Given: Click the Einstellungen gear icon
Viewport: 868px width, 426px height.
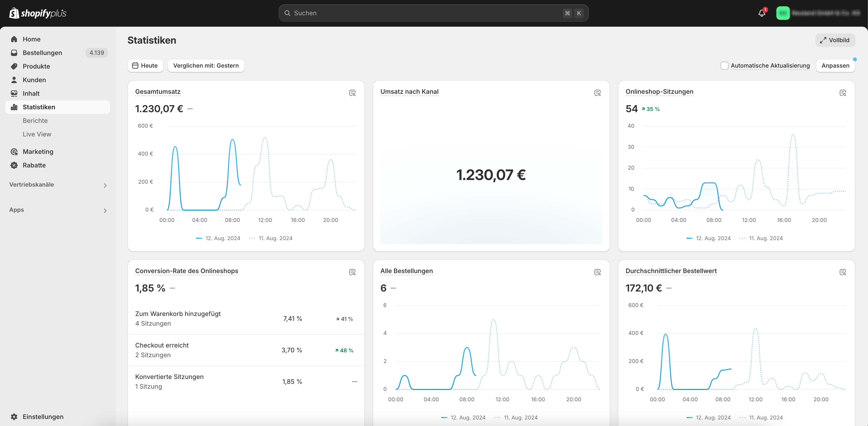Looking at the screenshot, I should [x=14, y=417].
